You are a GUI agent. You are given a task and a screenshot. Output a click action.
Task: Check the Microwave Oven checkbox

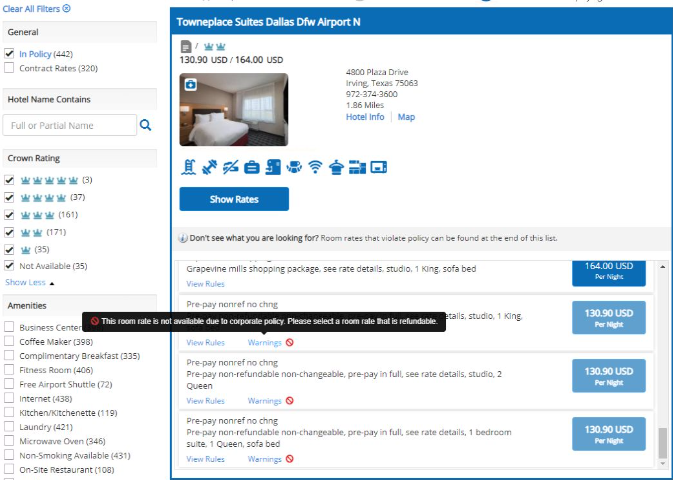click(9, 441)
